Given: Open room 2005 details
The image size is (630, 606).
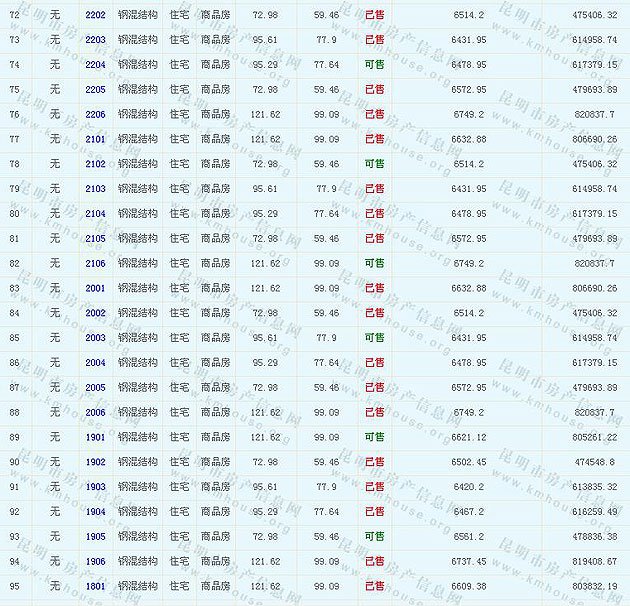Looking at the screenshot, I should tap(95, 387).
